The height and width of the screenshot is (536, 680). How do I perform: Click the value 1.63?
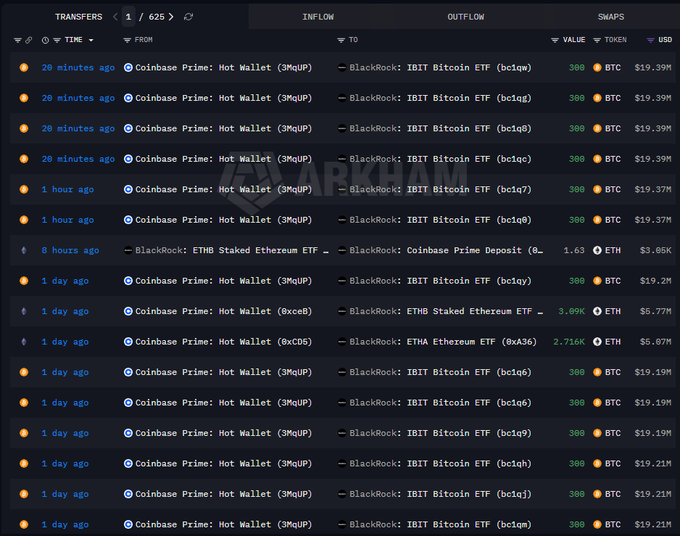pyautogui.click(x=574, y=250)
